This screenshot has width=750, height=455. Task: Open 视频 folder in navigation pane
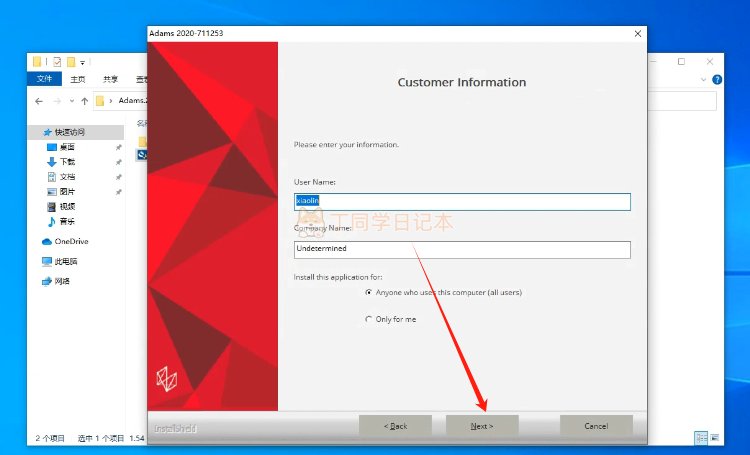tap(67, 206)
